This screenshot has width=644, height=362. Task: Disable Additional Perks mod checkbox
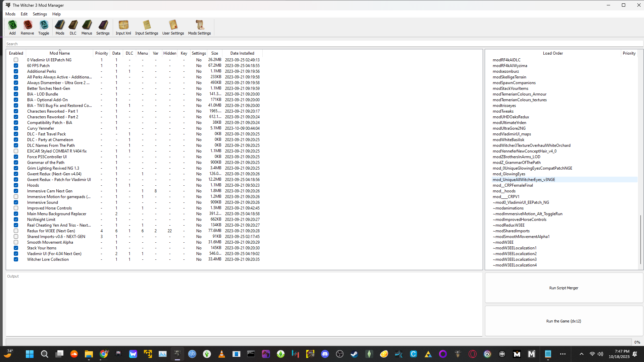pos(16,71)
